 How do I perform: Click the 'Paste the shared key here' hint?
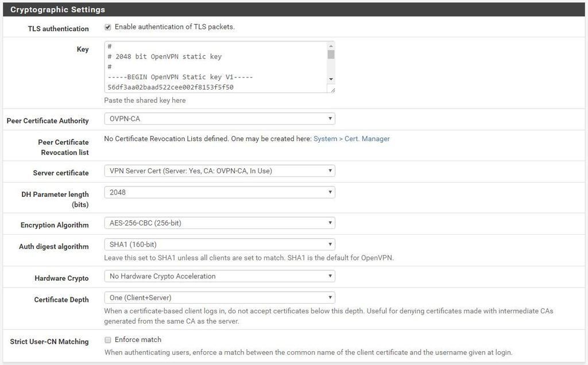(x=145, y=100)
